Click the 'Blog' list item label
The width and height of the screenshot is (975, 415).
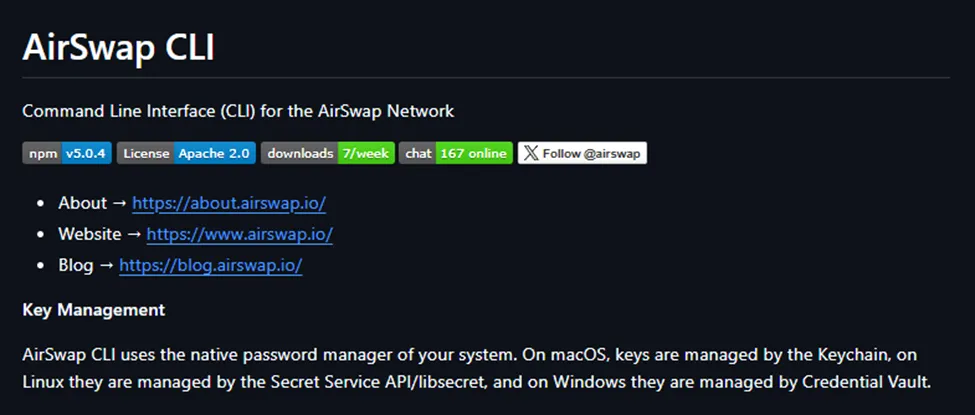76,266
